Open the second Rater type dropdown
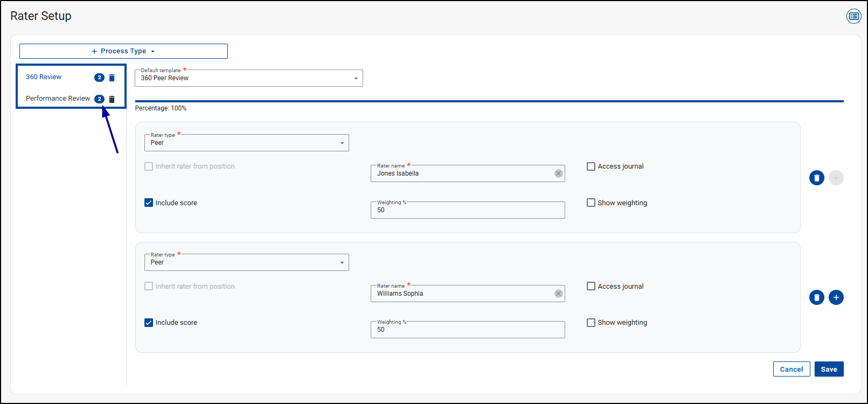The width and height of the screenshot is (868, 404). pos(246,262)
